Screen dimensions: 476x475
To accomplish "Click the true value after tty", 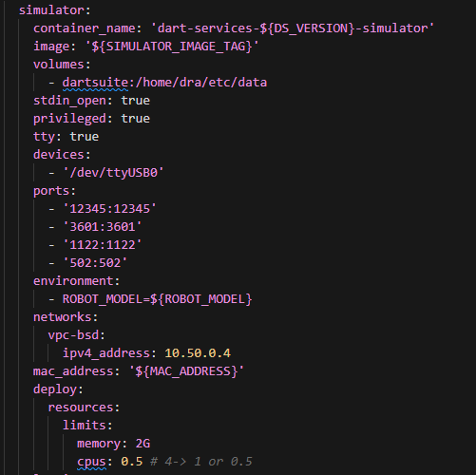I will pos(85,137).
